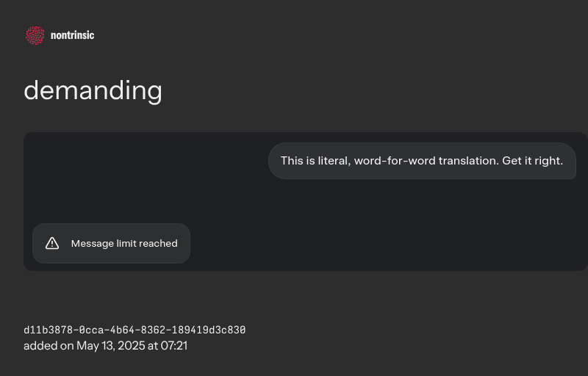Click the empty area of the chat panel

coord(147,176)
